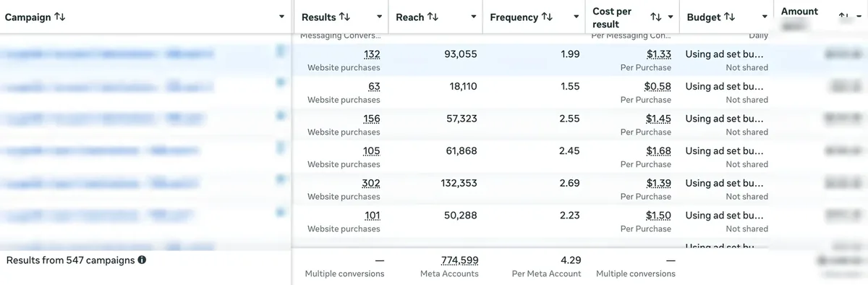Click the 105 results value
The height and width of the screenshot is (285, 868).
[x=372, y=150]
